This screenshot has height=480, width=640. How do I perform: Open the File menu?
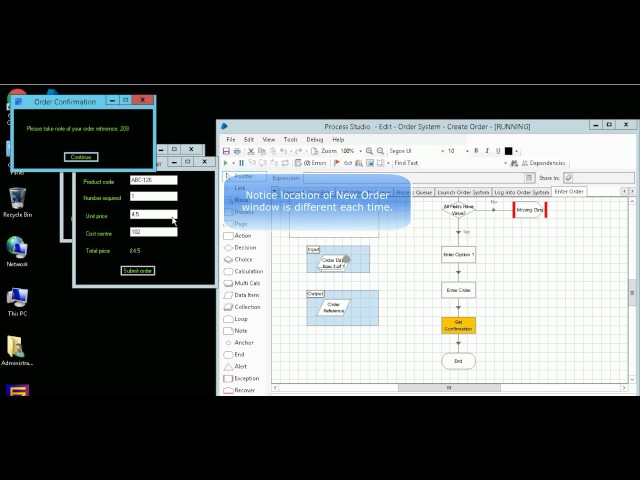pyautogui.click(x=231, y=140)
